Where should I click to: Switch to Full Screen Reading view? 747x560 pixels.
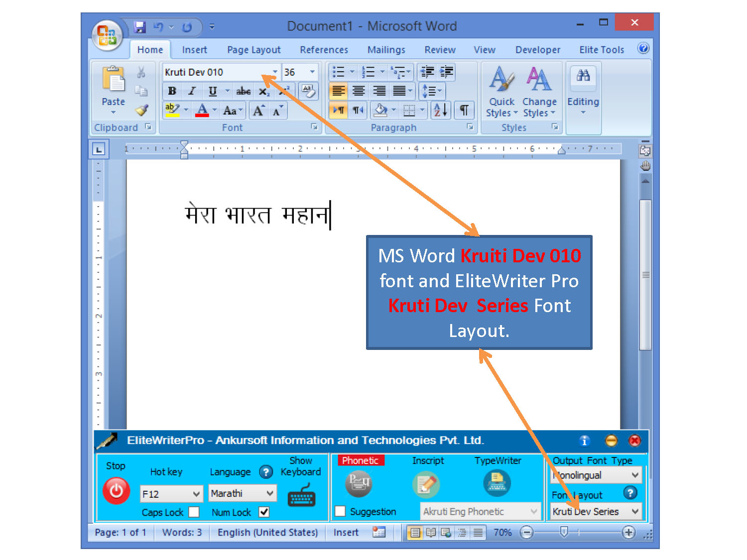pos(431,533)
